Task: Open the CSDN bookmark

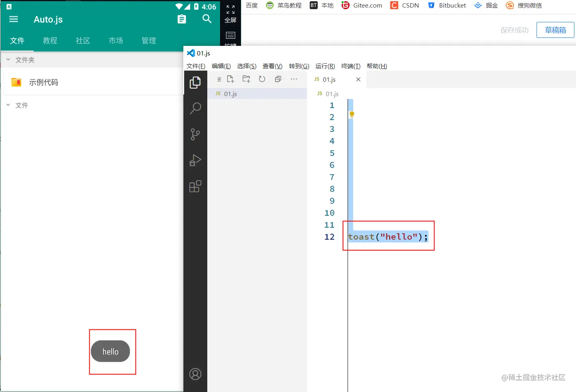Action: [405, 5]
